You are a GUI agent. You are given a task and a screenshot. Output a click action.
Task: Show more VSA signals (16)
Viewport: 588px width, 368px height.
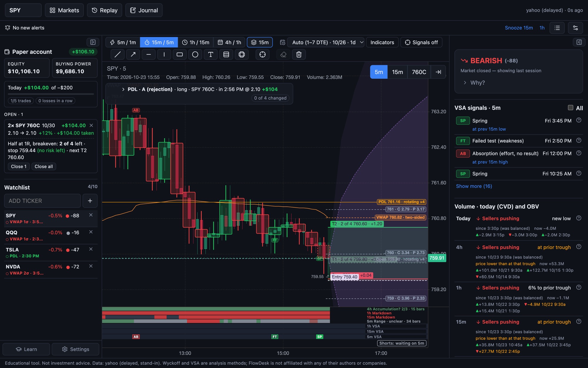coord(474,186)
